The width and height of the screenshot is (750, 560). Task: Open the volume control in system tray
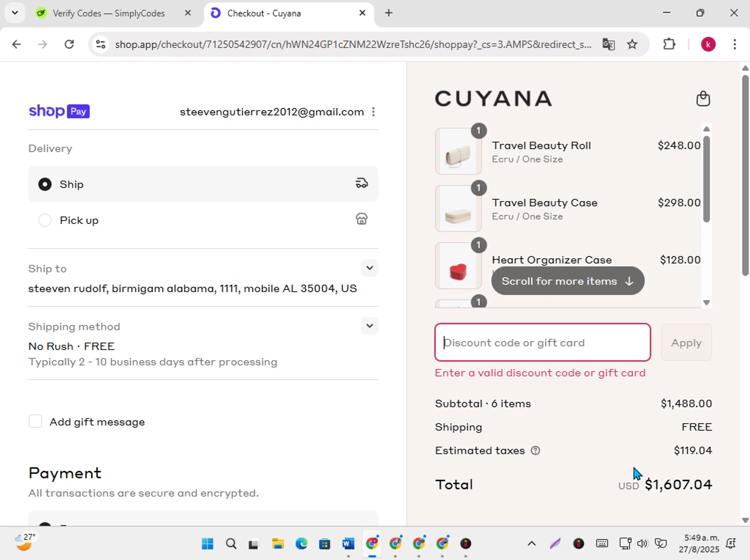[642, 543]
